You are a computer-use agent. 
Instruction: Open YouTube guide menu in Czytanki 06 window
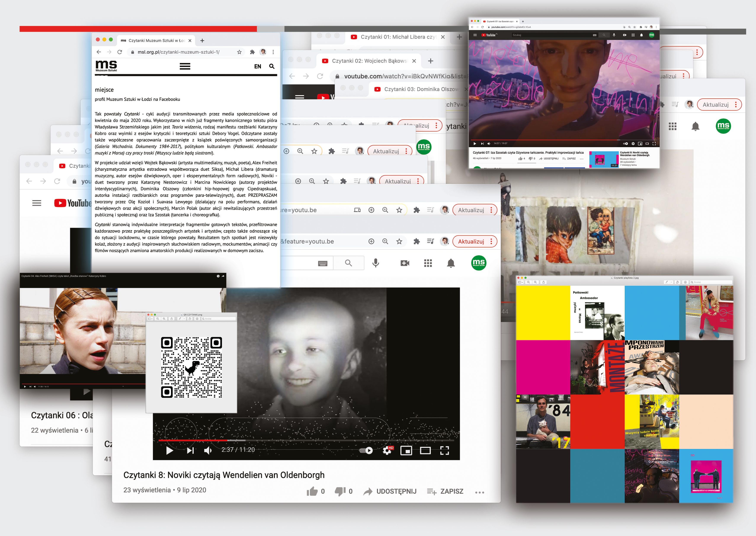(x=37, y=203)
